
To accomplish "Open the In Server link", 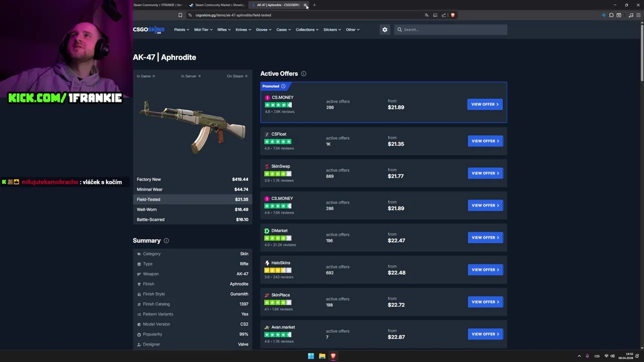I will pyautogui.click(x=191, y=76).
